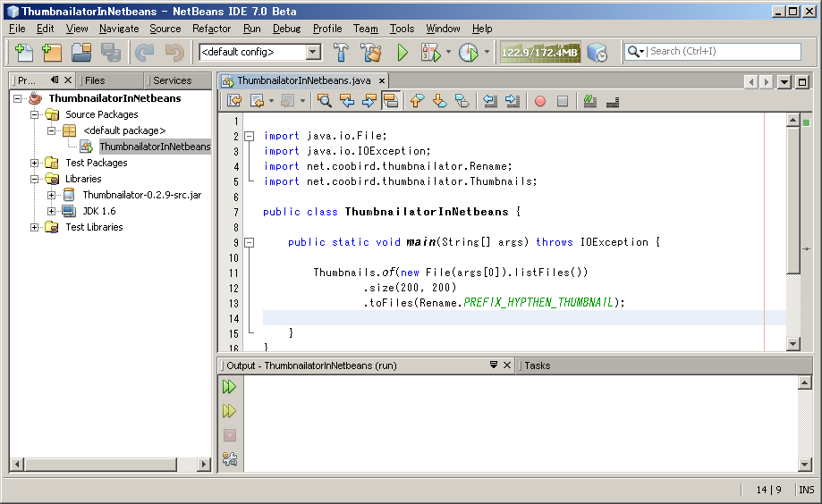
Task: Click the Uncomment icon in editor toolbar
Action: pos(613,101)
